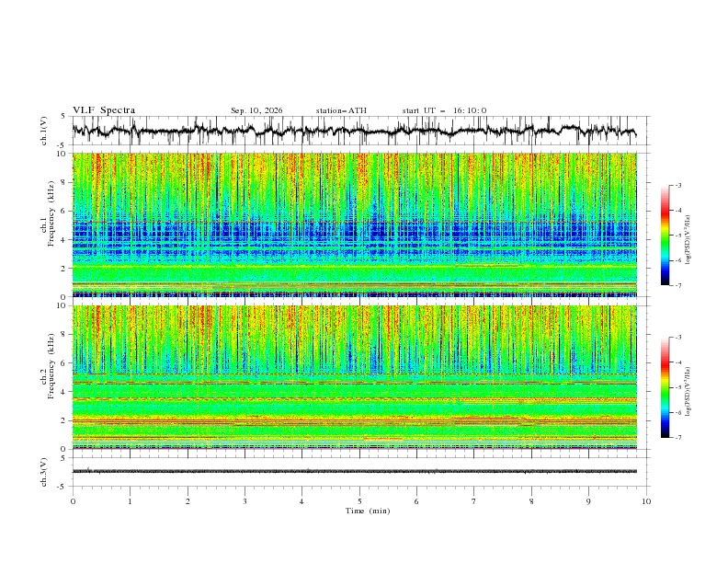
Task: Click the 10 minute tick on the time axis
Action: (646, 501)
